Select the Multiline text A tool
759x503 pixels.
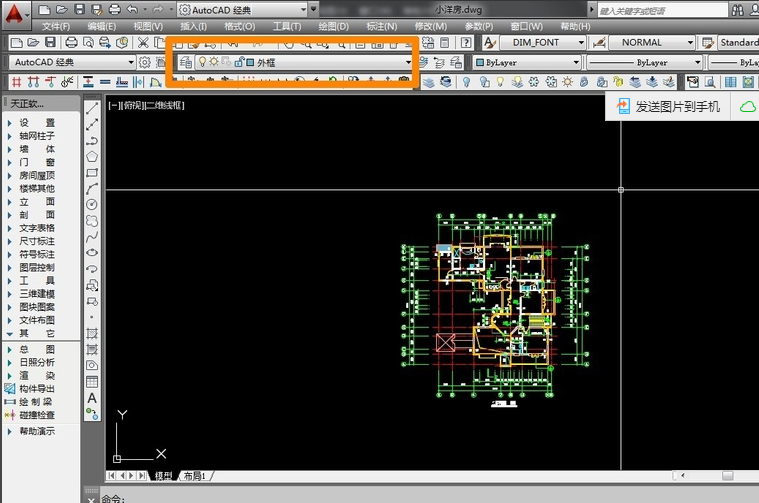click(92, 398)
